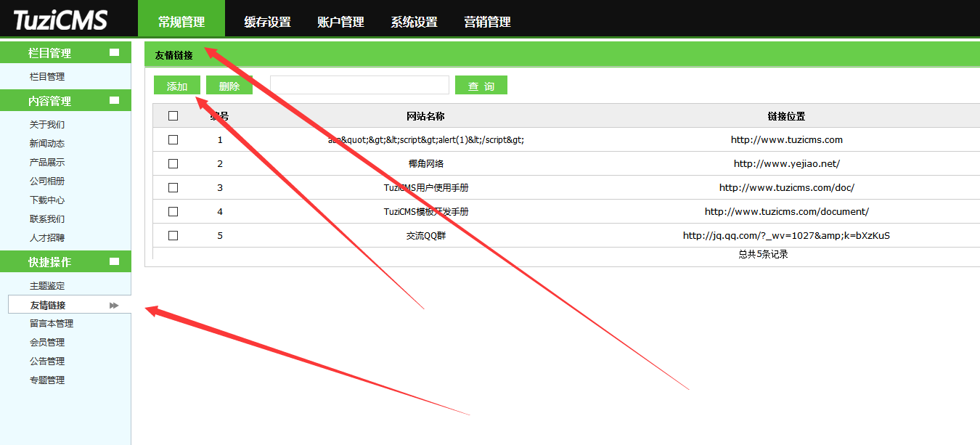Click http://www.tuzicms.com/document/ link cell

pyautogui.click(x=787, y=211)
